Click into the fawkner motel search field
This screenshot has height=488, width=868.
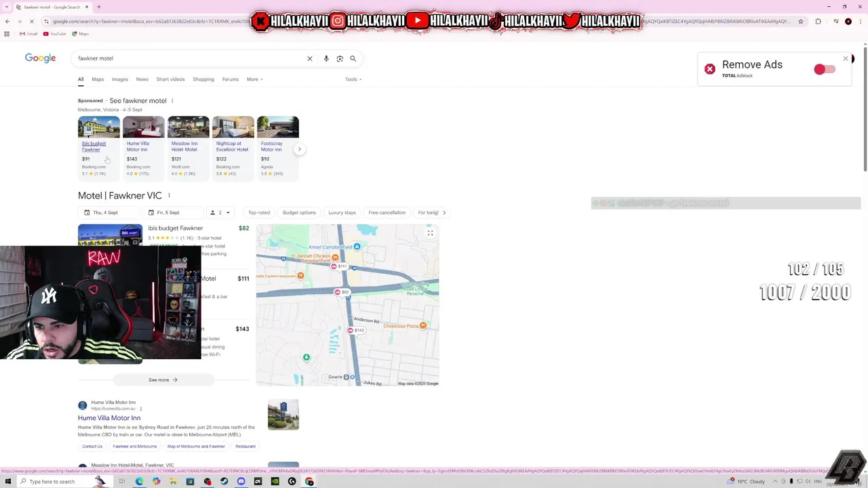(x=190, y=58)
